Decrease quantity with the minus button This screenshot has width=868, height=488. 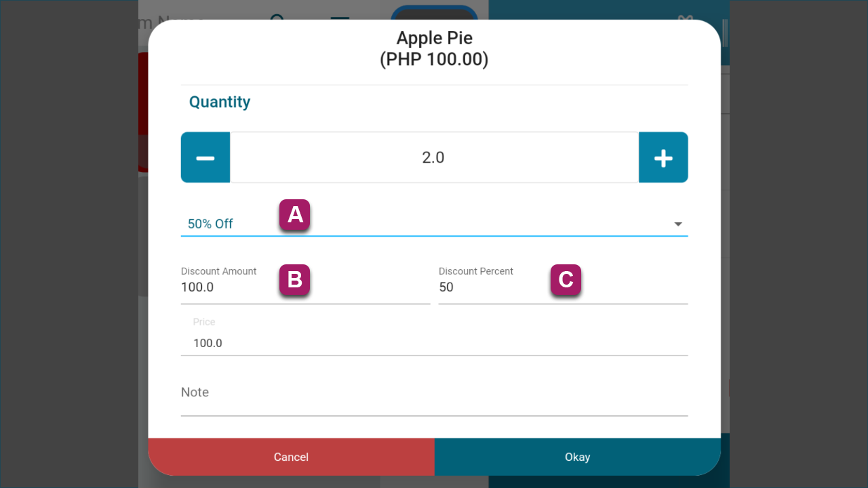205,157
